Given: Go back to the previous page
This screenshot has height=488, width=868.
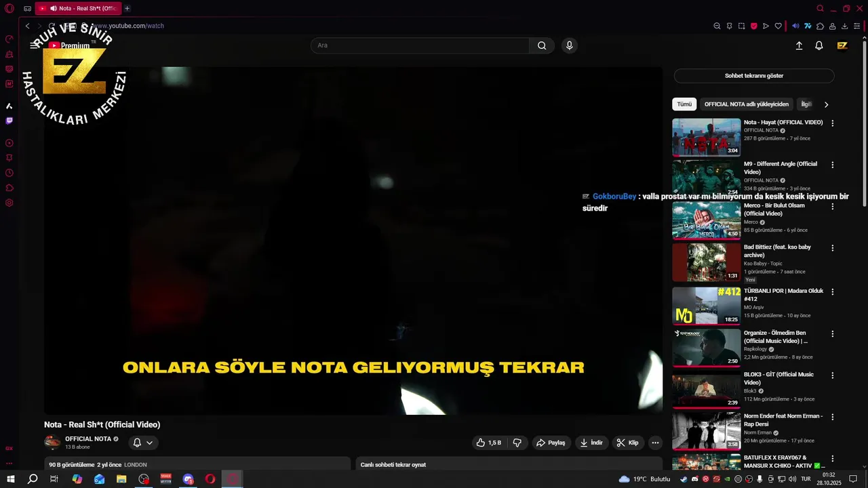Looking at the screenshot, I should pos(27,26).
